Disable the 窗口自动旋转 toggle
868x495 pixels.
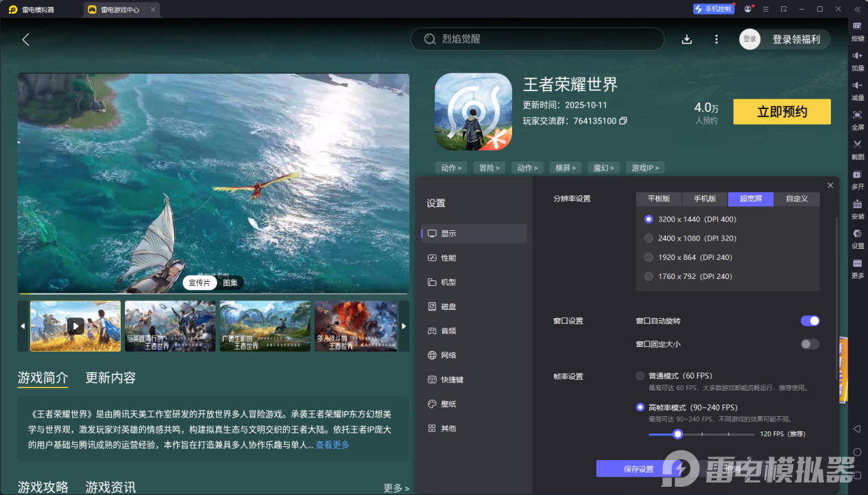pyautogui.click(x=810, y=320)
